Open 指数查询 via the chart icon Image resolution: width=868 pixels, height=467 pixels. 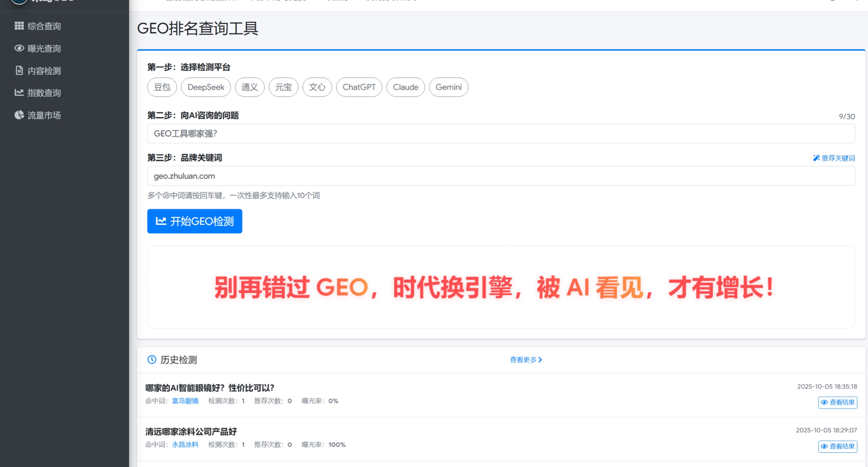(x=19, y=93)
